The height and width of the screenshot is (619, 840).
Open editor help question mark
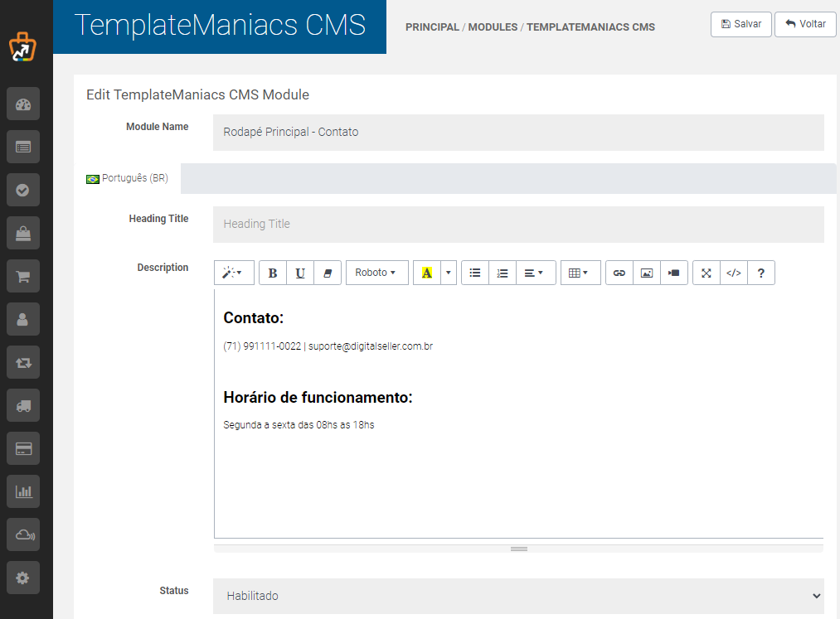[x=761, y=273]
